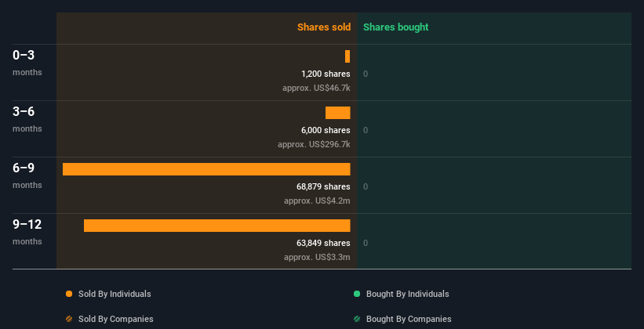Click the 0–3 months orange bar
This screenshot has height=329, width=644.
347,56
